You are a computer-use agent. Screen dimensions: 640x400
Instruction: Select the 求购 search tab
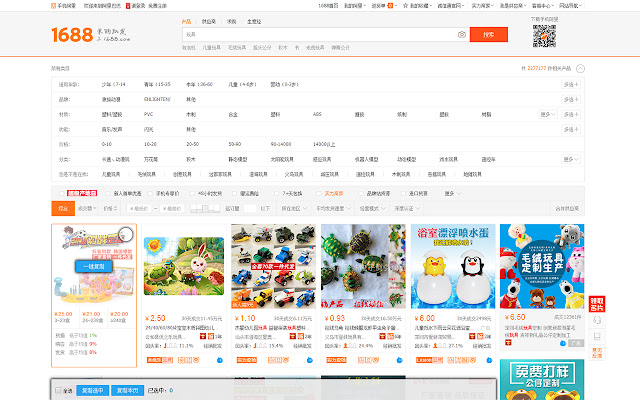click(231, 22)
